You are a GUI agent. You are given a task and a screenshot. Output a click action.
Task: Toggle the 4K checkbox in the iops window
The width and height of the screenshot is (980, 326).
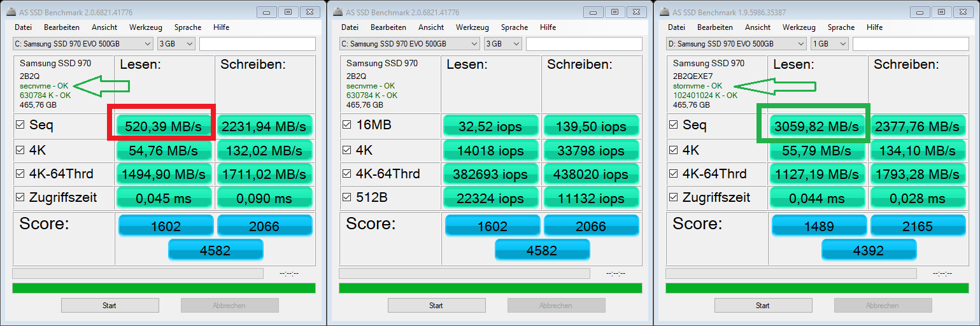tap(346, 150)
